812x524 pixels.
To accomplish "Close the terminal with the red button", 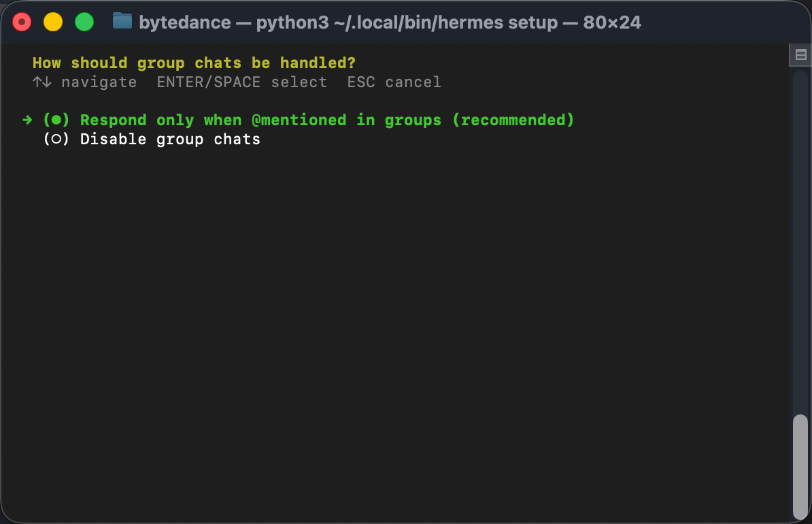I will click(22, 22).
